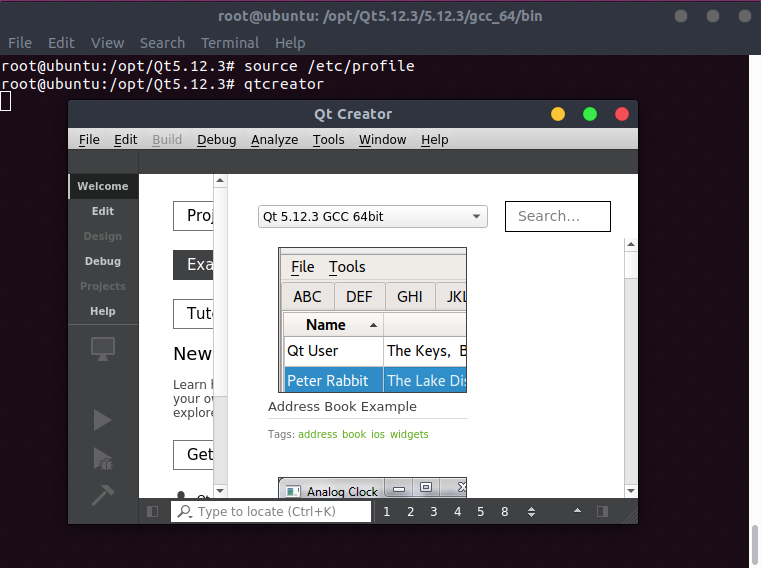761x568 pixels.
Task: Open output pane 5
Action: [x=480, y=512]
